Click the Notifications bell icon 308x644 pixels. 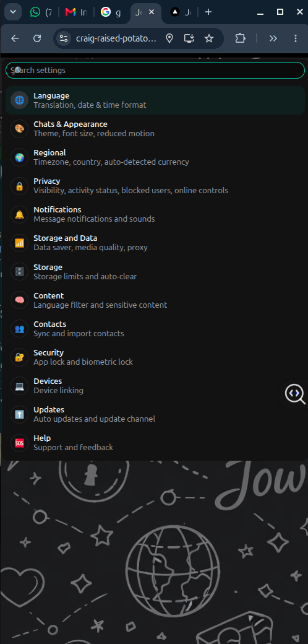tap(19, 214)
